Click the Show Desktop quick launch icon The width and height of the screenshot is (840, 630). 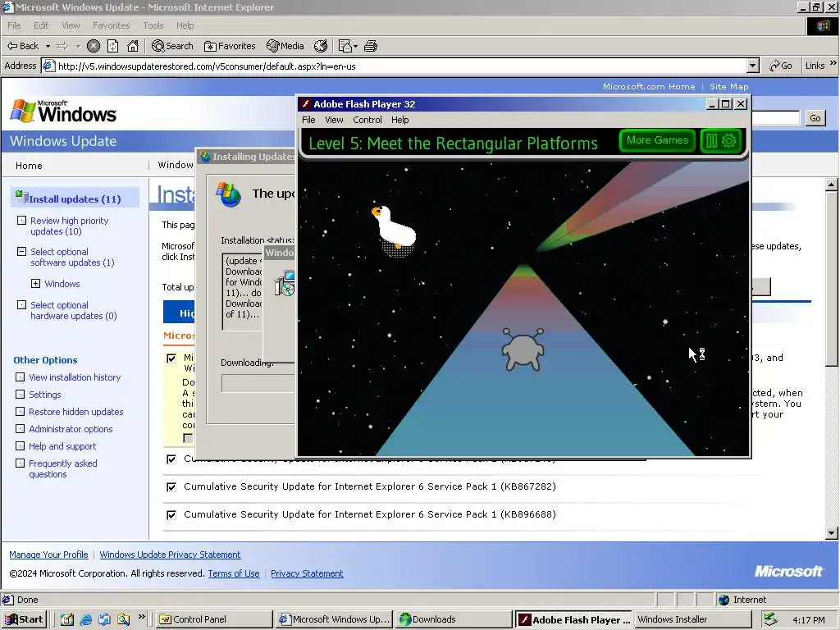point(67,619)
